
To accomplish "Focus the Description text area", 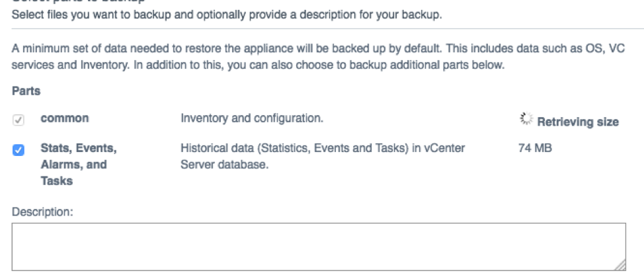I will coord(319,247).
